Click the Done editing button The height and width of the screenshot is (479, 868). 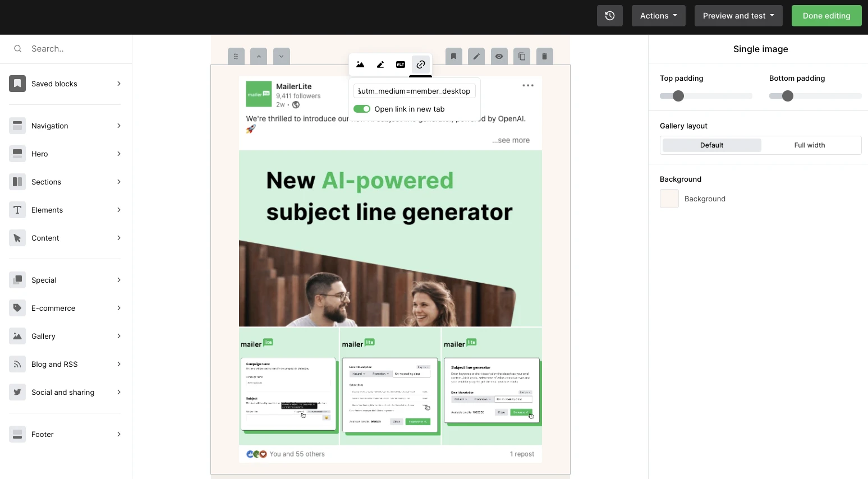(x=826, y=16)
